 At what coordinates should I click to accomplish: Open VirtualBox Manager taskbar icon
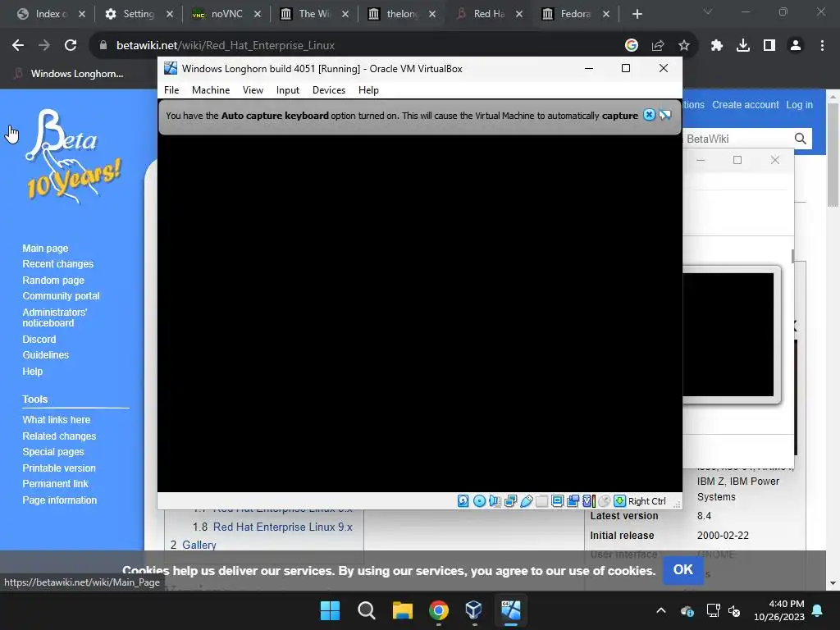pos(473,610)
